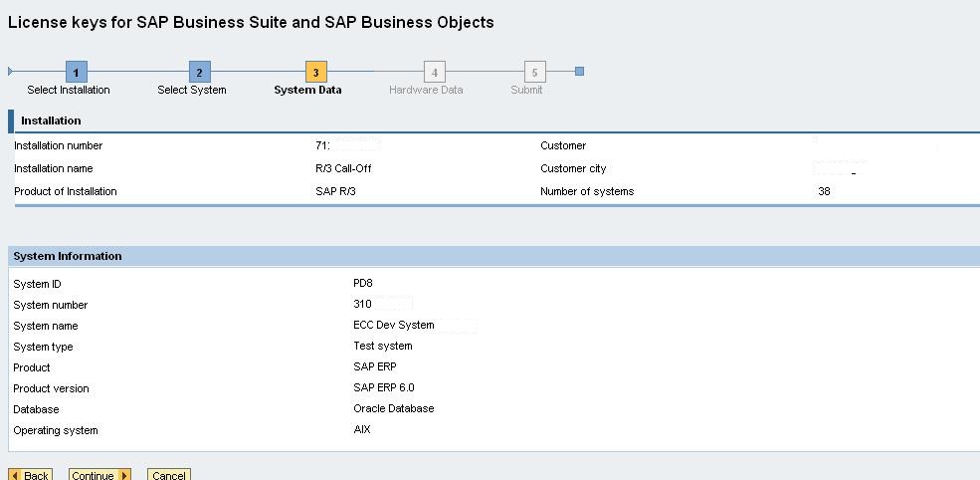Click the Select Installation step label
The image size is (980, 480).
pyautogui.click(x=69, y=90)
